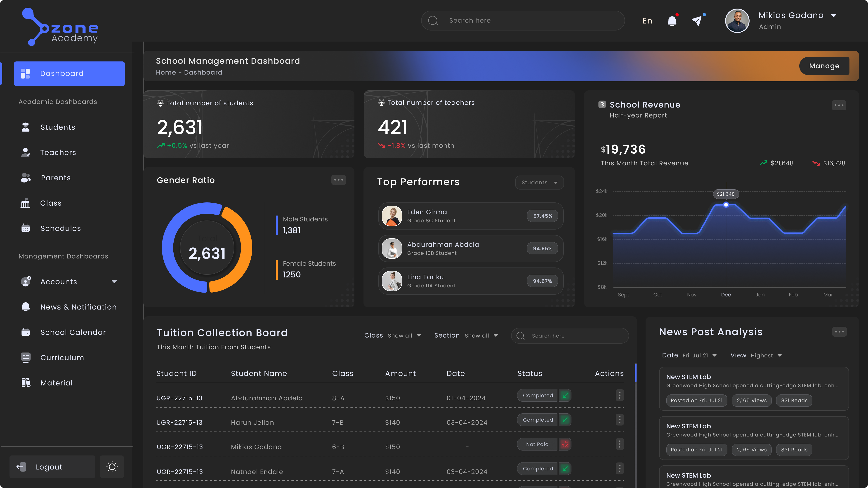Open Top Performers Students dropdown

tap(539, 183)
